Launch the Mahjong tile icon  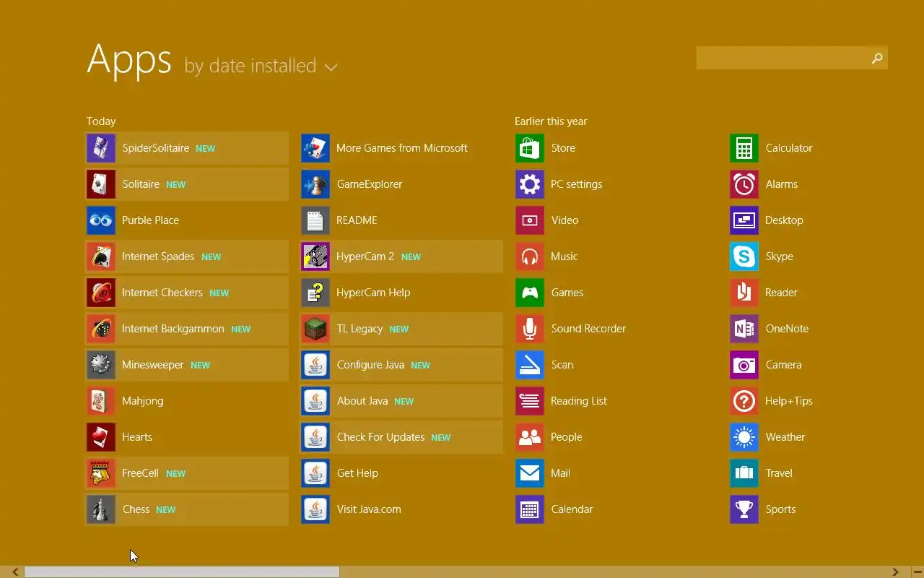click(101, 401)
